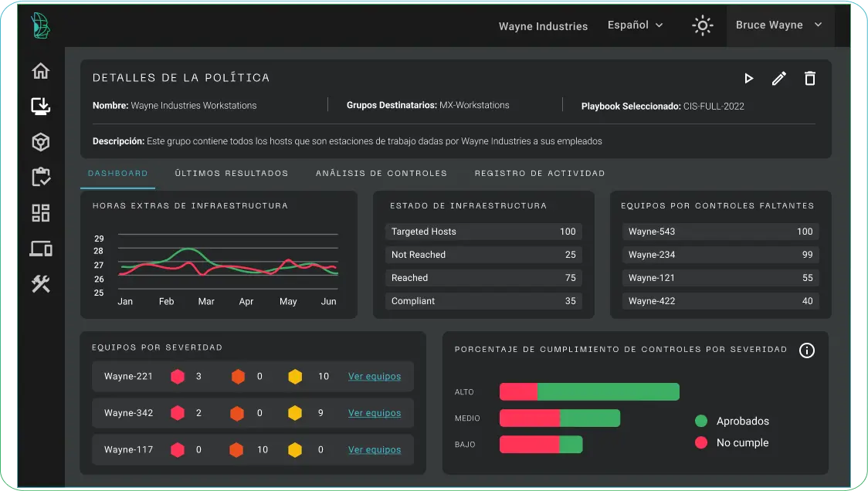Click the green portion of ALTO bar

[609, 391]
